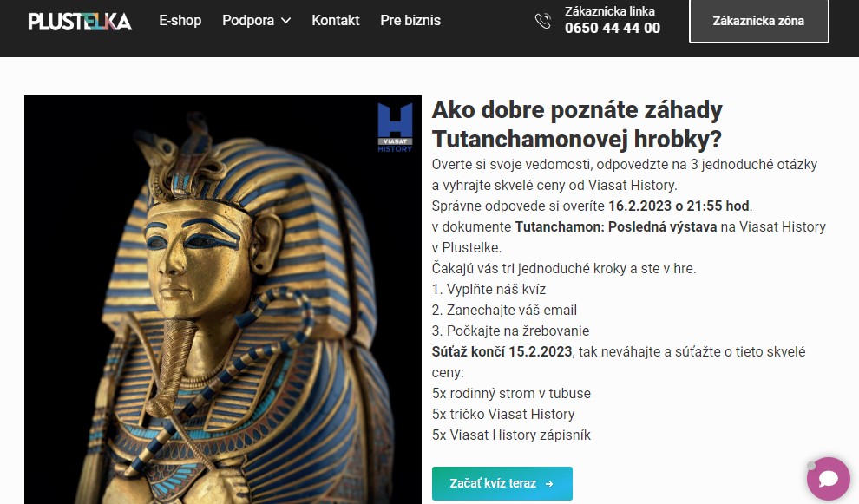This screenshot has height=504, width=859.
Task: Click the quiz headline about Tutanchamonovej hrobky
Action: pyautogui.click(x=577, y=124)
